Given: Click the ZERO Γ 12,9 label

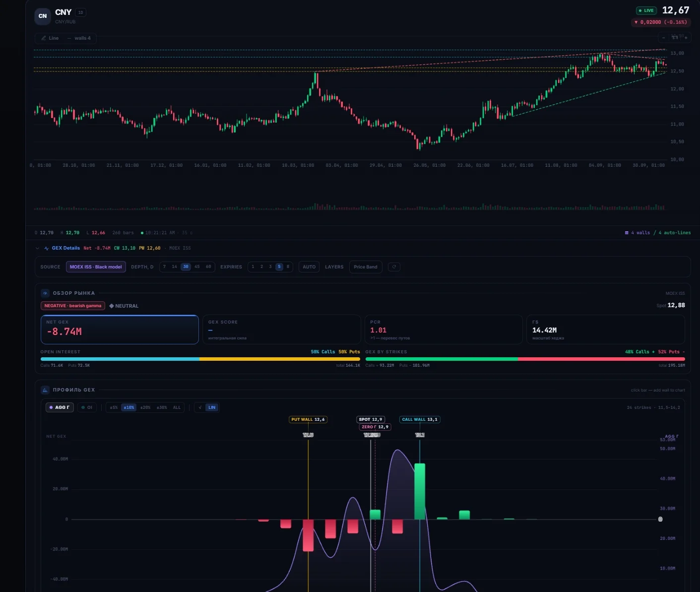Looking at the screenshot, I should [x=375, y=427].
